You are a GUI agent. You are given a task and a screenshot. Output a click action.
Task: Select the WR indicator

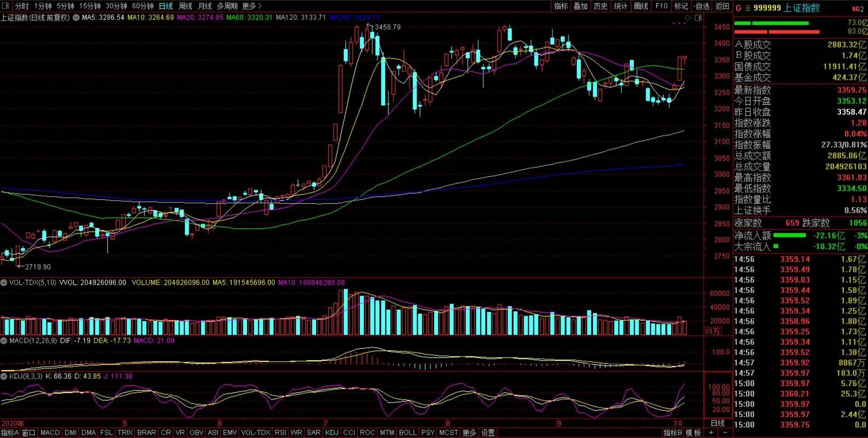pos(296,433)
